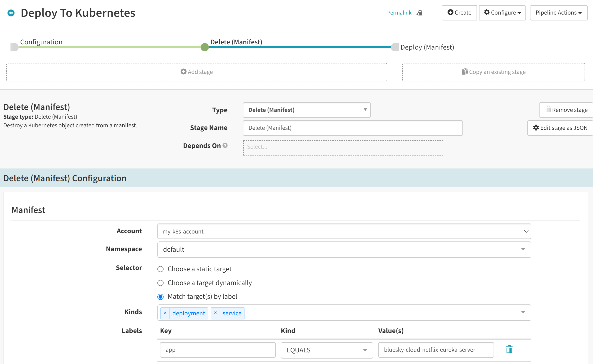Delete the app label row with trash icon
Screen dimensions: 593x364
point(509,349)
